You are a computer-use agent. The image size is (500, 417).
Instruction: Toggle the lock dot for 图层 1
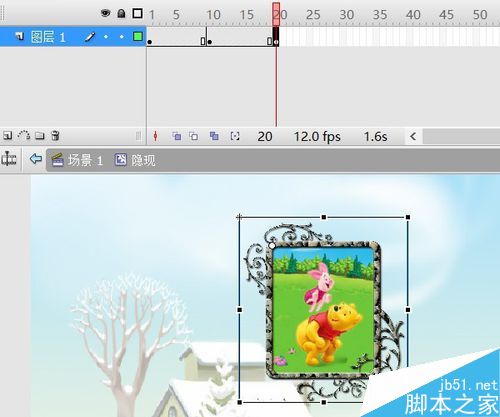click(x=122, y=37)
